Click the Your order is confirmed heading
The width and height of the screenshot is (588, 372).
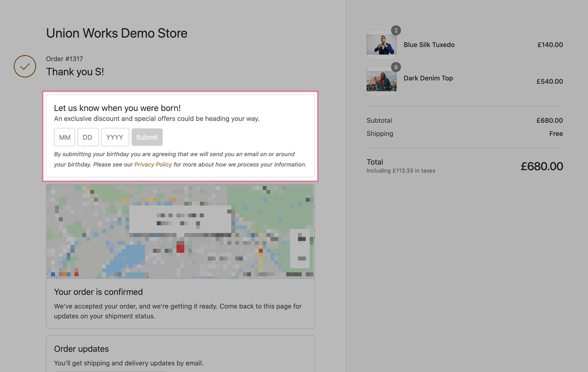tap(98, 292)
